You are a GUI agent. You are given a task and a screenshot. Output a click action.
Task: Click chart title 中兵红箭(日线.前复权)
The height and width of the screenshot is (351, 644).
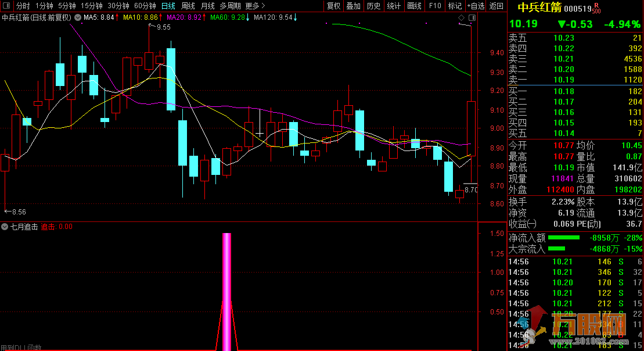tap(37, 17)
